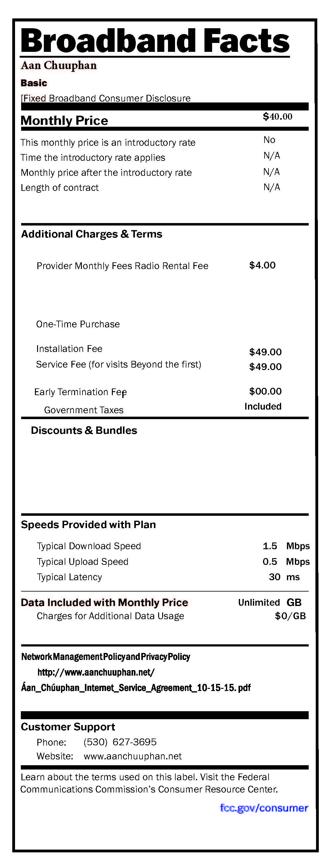Click the Basic plan name
This screenshot has height=868, width=328.
pyautogui.click(x=34, y=83)
